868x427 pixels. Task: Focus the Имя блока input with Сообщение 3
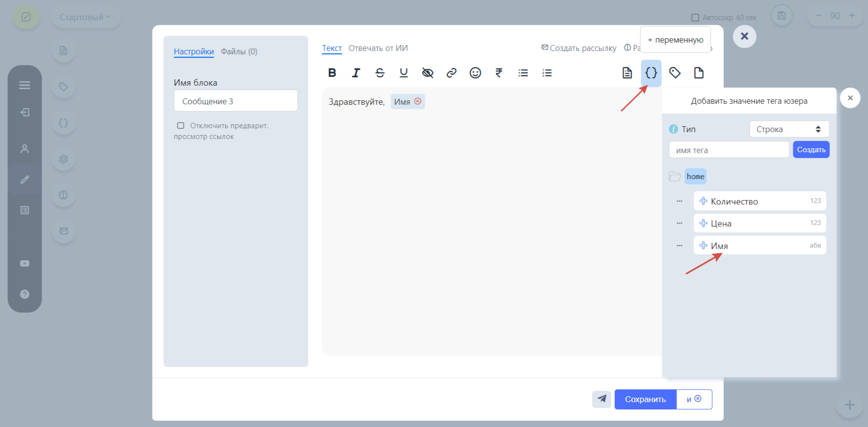[x=236, y=101]
